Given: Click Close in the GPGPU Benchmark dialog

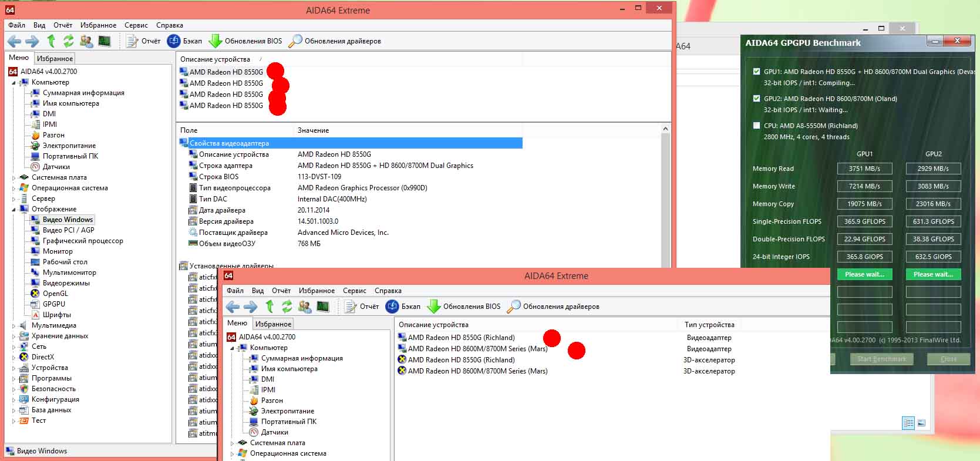Looking at the screenshot, I should [948, 359].
